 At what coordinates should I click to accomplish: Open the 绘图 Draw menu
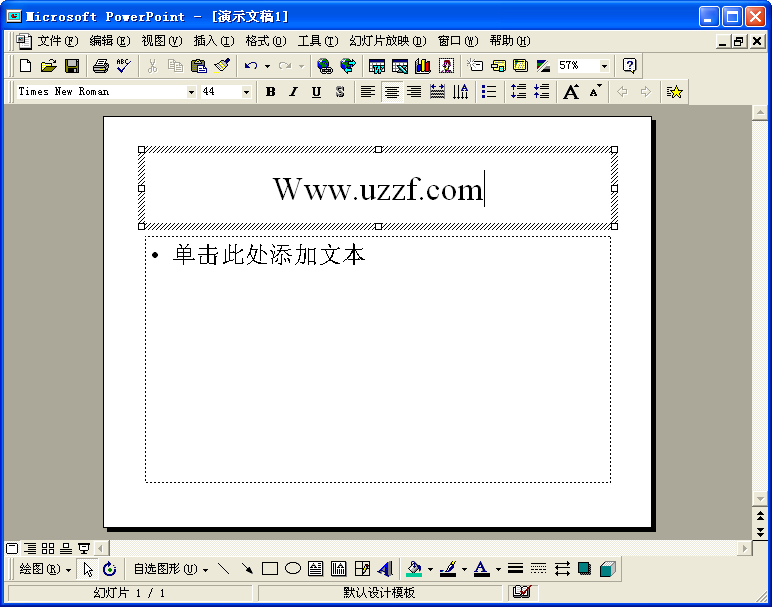pos(45,569)
